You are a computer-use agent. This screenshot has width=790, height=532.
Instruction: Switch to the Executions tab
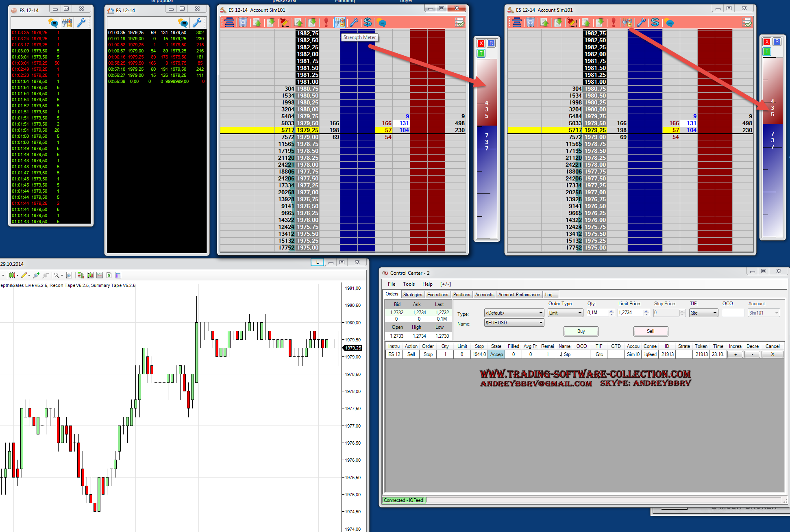437,295
